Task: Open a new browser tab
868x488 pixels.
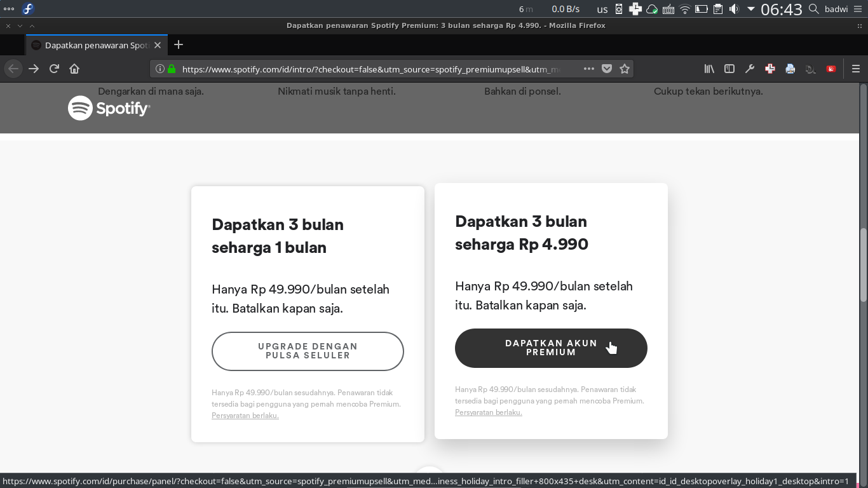Action: (x=179, y=44)
